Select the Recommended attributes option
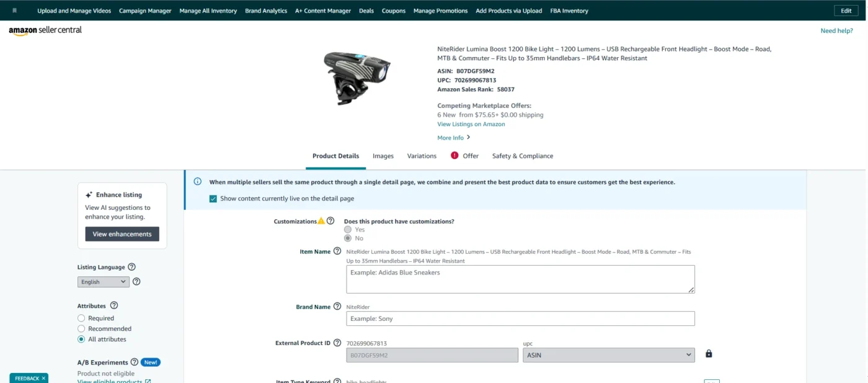868x383 pixels. [x=81, y=328]
